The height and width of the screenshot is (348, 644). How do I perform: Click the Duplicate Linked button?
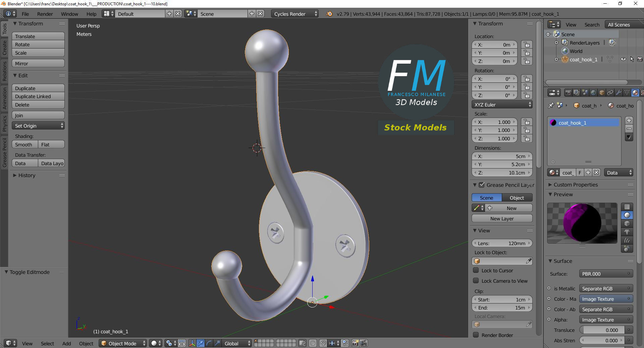(38, 96)
